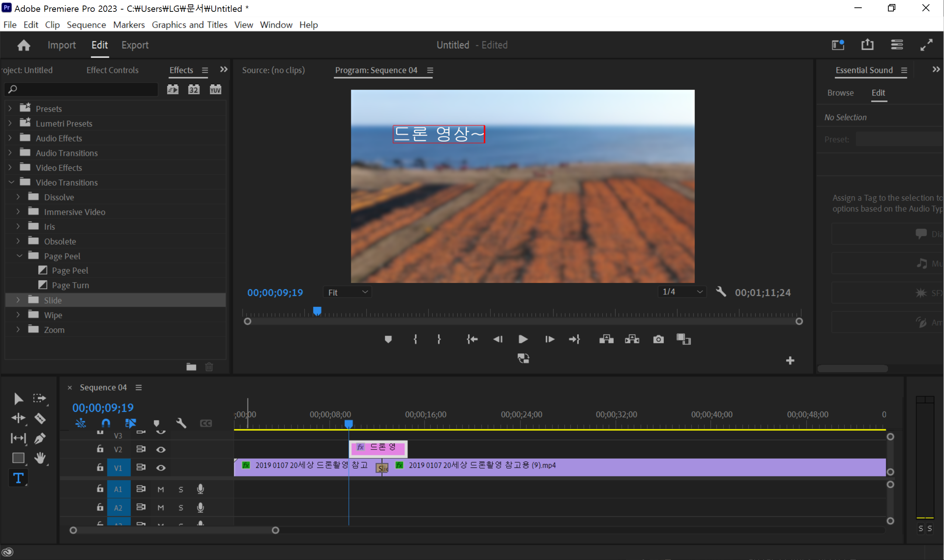
Task: Select the Track Select Forward tool
Action: point(39,399)
